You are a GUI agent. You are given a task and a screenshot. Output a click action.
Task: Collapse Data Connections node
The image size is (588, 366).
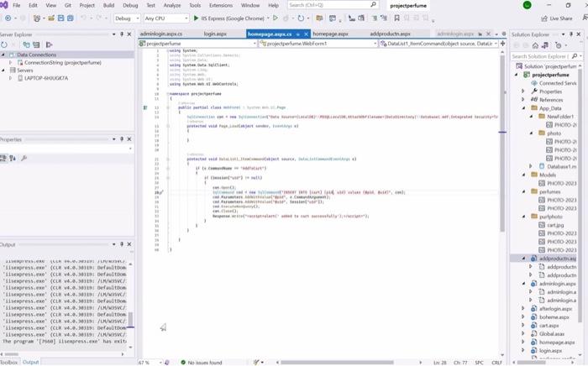coord(3,55)
